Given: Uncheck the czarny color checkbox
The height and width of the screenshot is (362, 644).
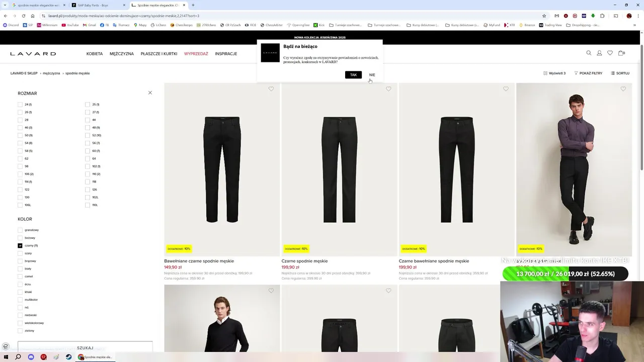Looking at the screenshot, I should [x=20, y=245].
